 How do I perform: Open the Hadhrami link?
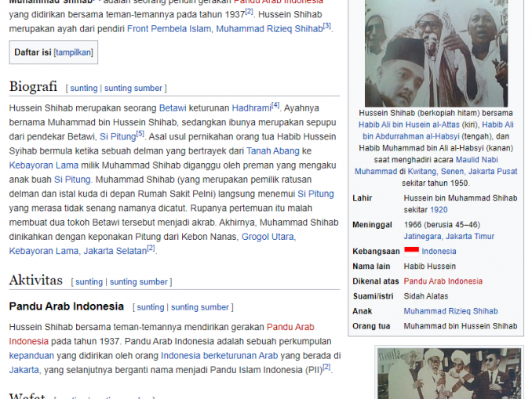pyautogui.click(x=252, y=108)
